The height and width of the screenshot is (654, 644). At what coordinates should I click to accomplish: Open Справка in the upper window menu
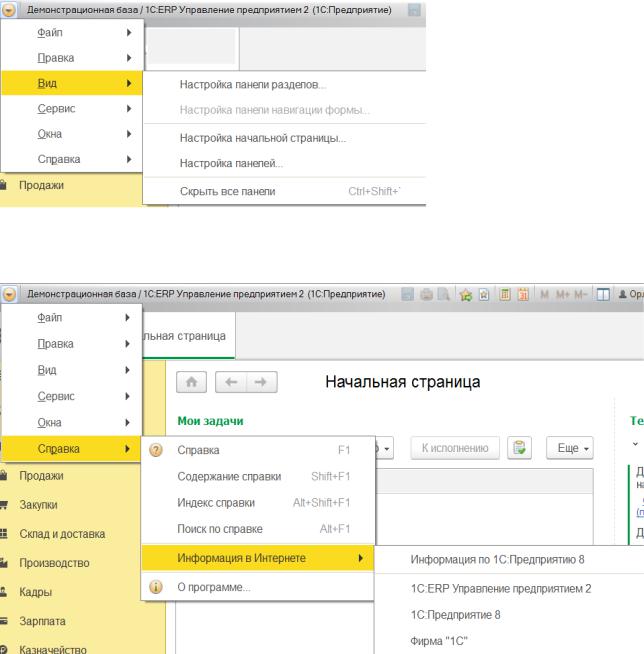(73, 159)
